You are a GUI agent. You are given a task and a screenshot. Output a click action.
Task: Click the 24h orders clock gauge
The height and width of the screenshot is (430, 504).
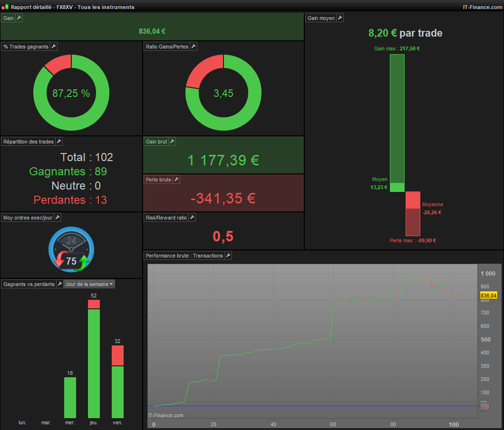point(71,249)
